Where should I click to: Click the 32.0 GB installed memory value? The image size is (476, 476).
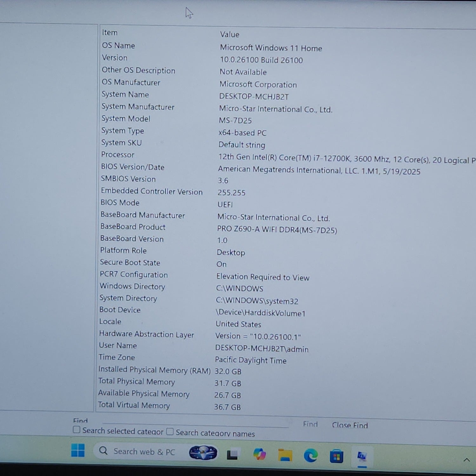click(x=228, y=371)
